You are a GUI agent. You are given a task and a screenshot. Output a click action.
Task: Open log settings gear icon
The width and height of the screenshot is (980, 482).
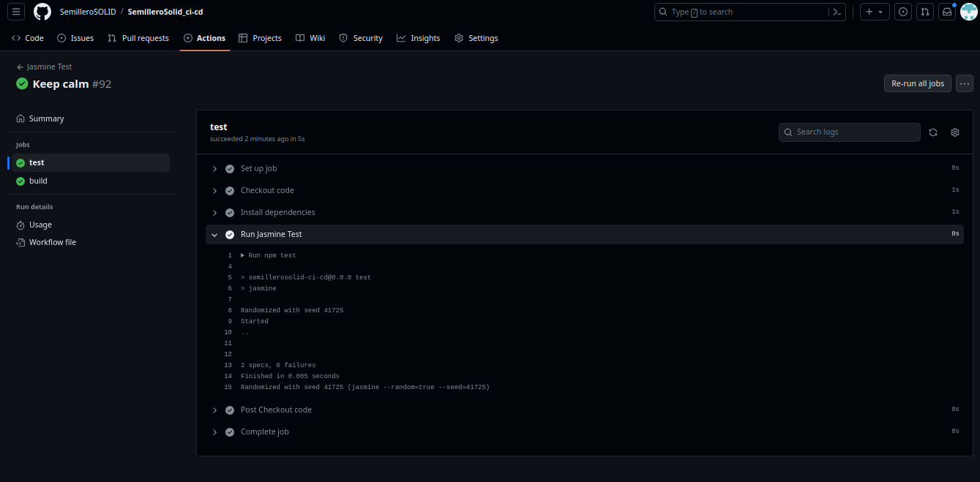pos(955,132)
